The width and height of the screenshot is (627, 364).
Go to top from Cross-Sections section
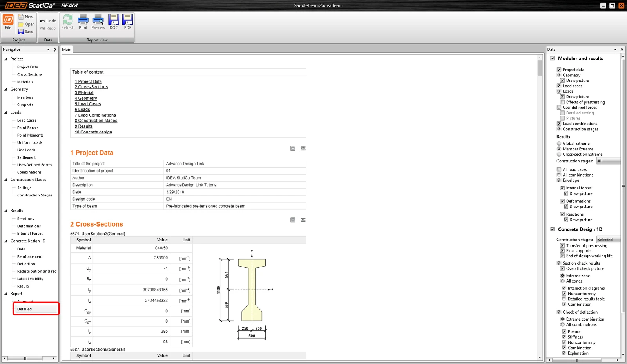click(x=303, y=220)
